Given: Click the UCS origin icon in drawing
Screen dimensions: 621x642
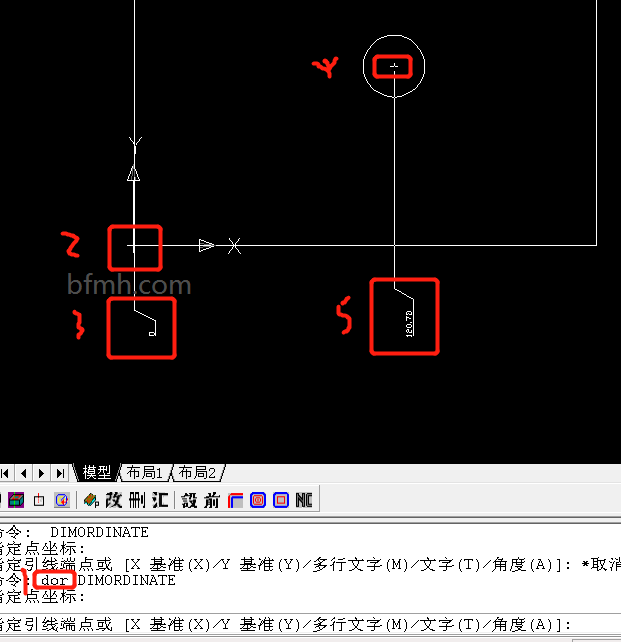Looking at the screenshot, I should [x=134, y=246].
